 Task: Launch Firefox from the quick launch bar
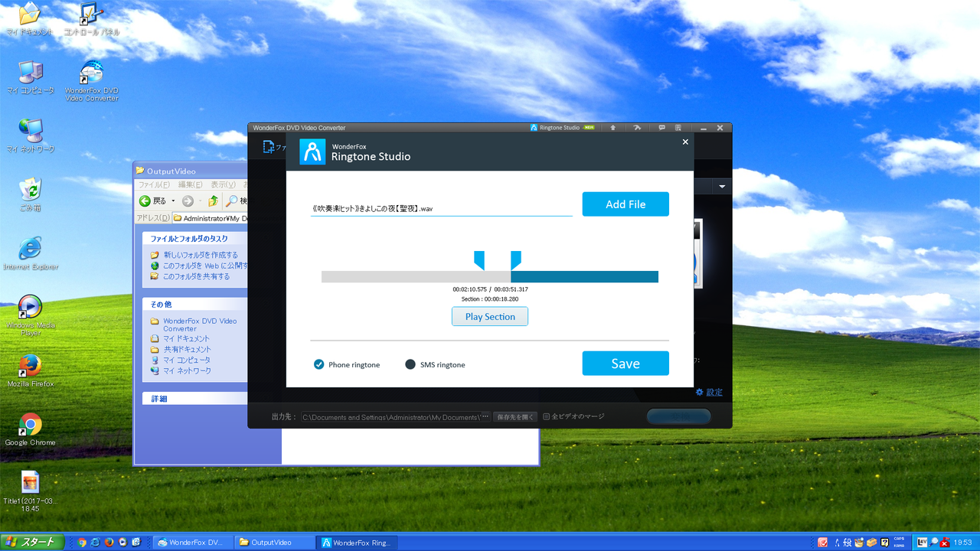109,543
